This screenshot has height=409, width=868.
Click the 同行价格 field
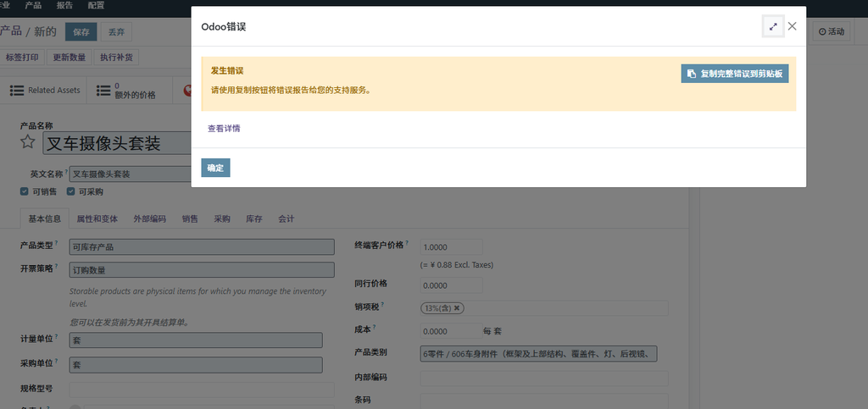pos(451,285)
